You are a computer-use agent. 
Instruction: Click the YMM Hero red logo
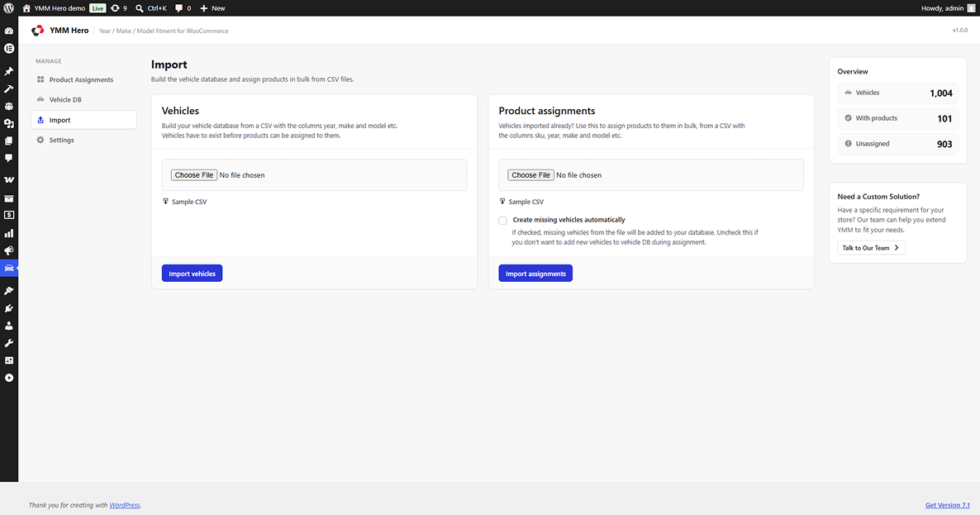[x=37, y=30]
